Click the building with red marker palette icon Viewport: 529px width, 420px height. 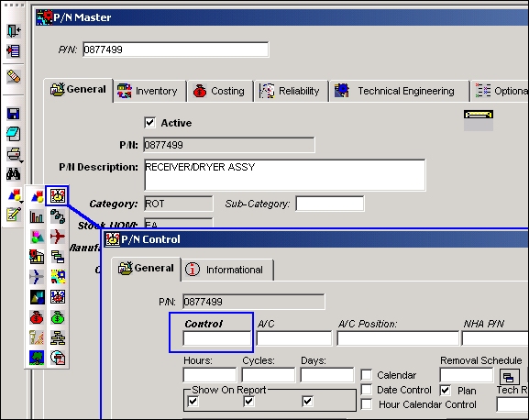pos(37,257)
